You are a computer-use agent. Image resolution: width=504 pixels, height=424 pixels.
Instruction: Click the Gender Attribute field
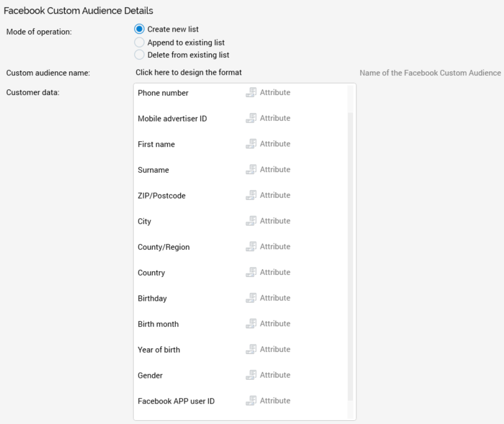click(x=275, y=375)
